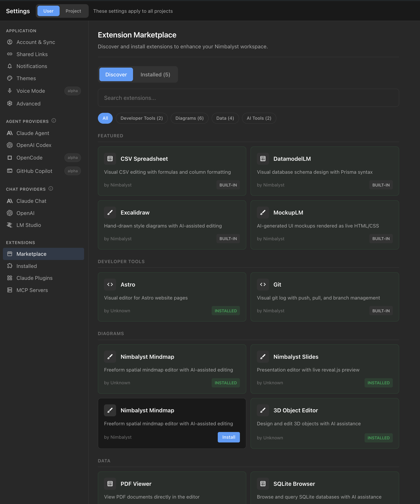The image size is (420, 504).
Task: Click the GitHub Copilot icon
Action: click(x=10, y=171)
